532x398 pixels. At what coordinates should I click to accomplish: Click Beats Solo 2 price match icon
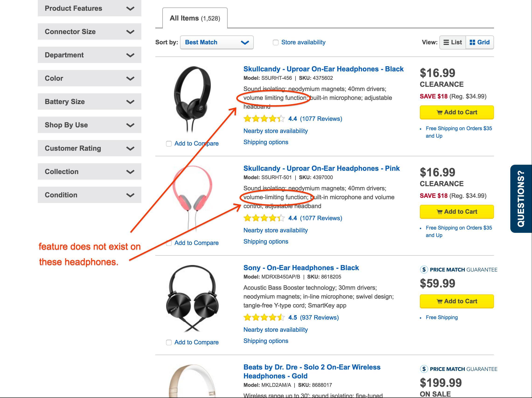(x=424, y=369)
